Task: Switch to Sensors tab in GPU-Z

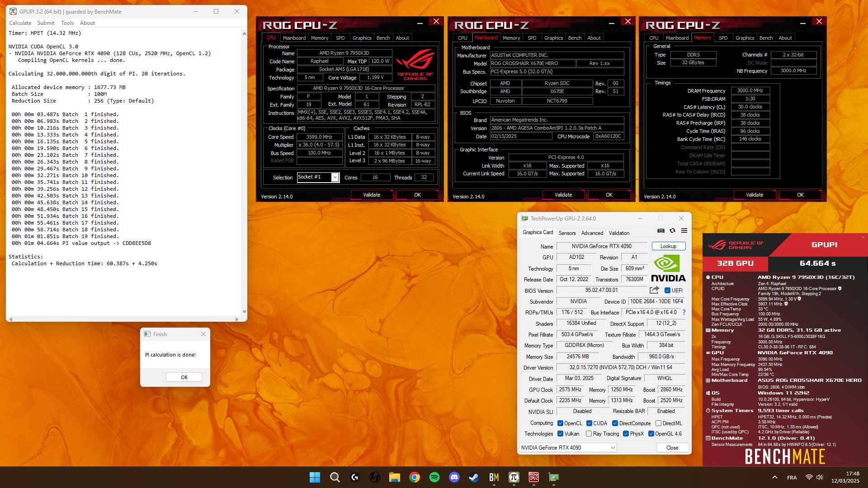Action: [x=567, y=233]
